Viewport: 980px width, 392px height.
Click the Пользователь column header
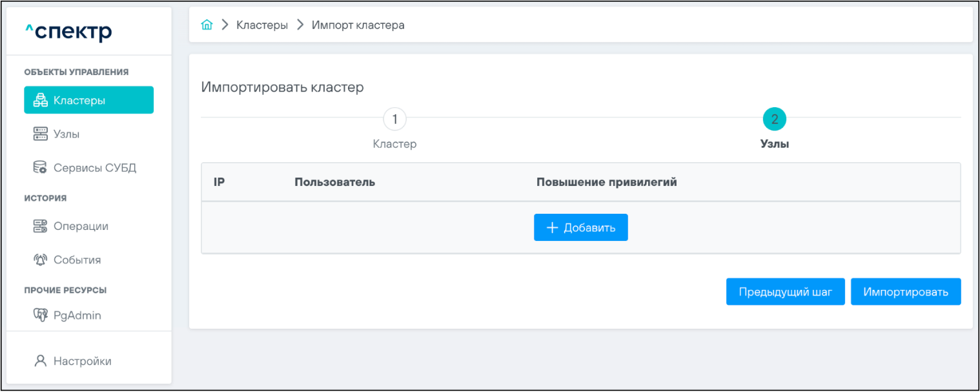pos(334,182)
